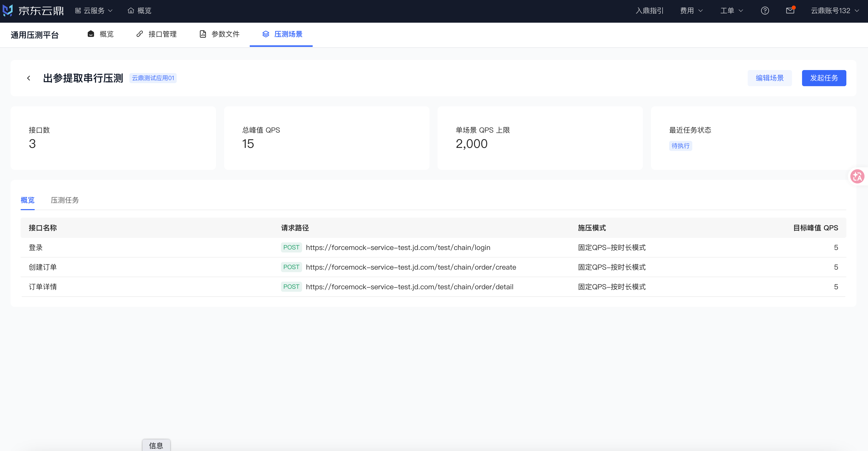Open the 云鼎账号132 account menu
Image resolution: width=868 pixels, height=451 pixels.
tap(835, 11)
